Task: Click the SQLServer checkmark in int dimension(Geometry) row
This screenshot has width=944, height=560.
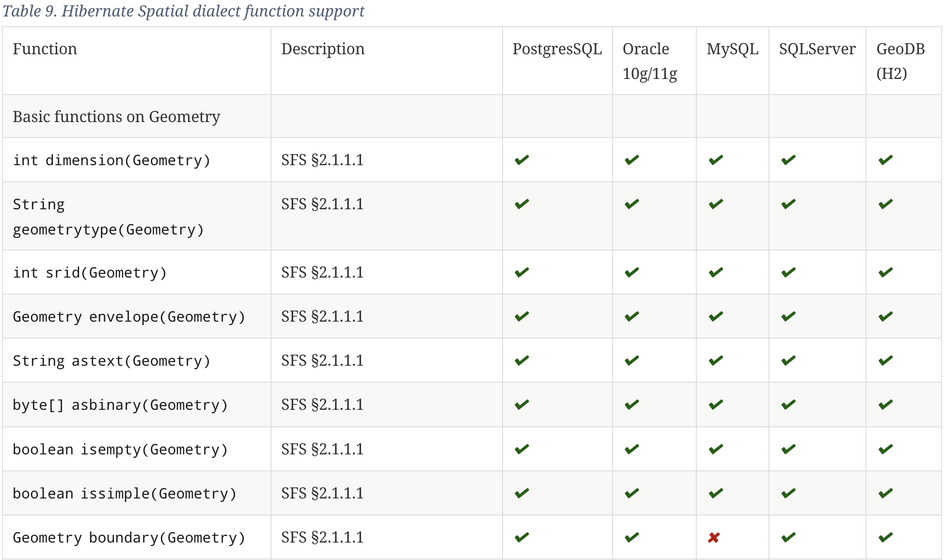Action: (788, 160)
